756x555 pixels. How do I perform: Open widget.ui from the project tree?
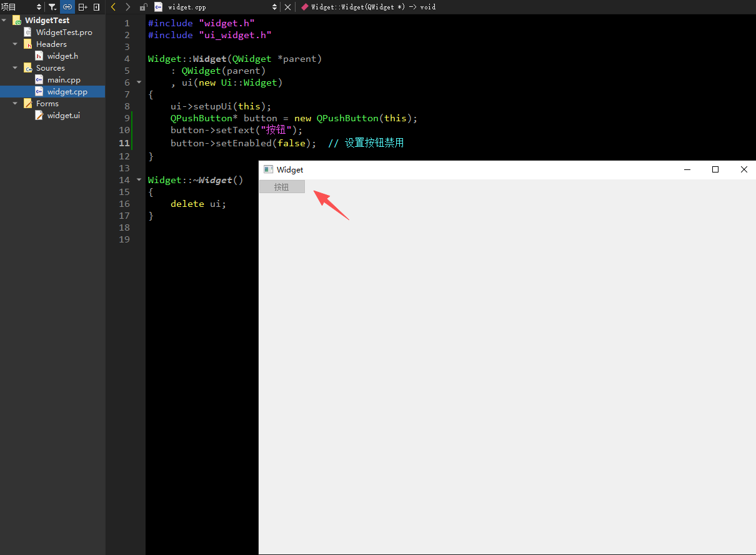[x=64, y=116]
